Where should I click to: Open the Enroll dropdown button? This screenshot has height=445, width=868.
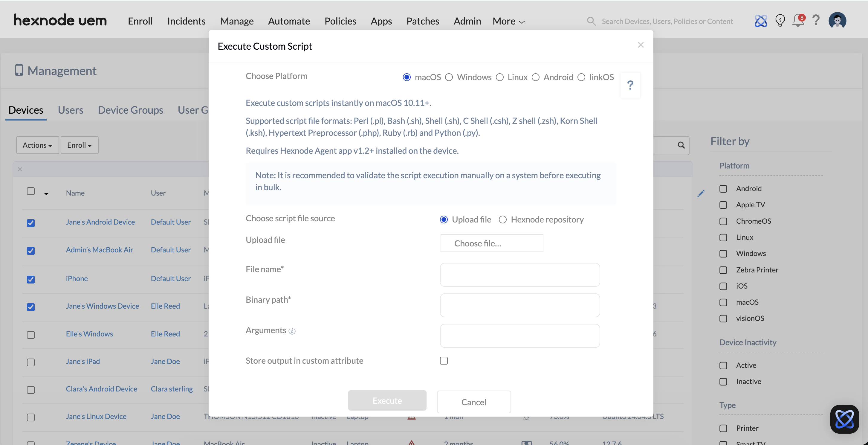tap(80, 145)
